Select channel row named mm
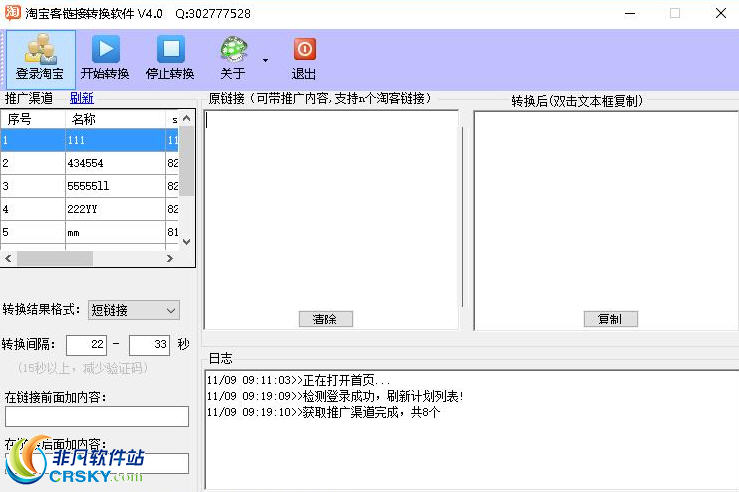This screenshot has height=492, width=739. 90,232
